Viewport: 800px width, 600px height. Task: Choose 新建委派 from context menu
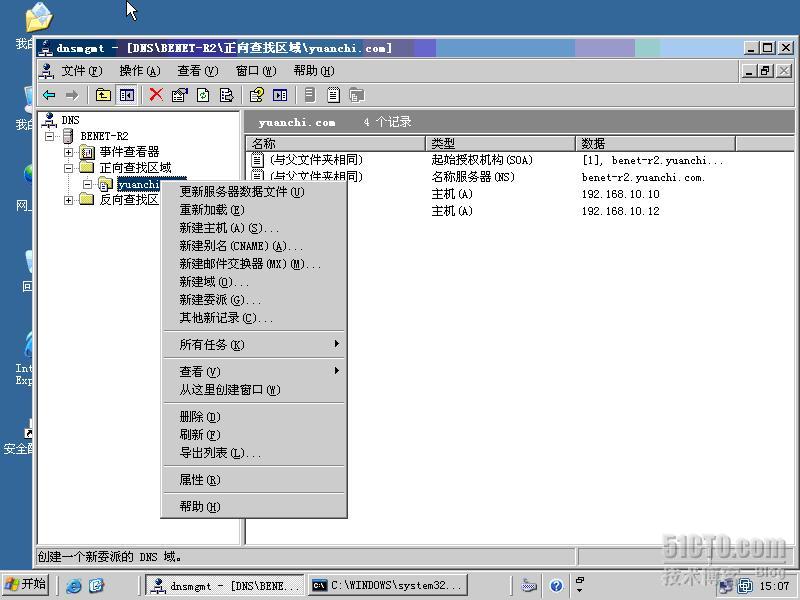(x=254, y=299)
